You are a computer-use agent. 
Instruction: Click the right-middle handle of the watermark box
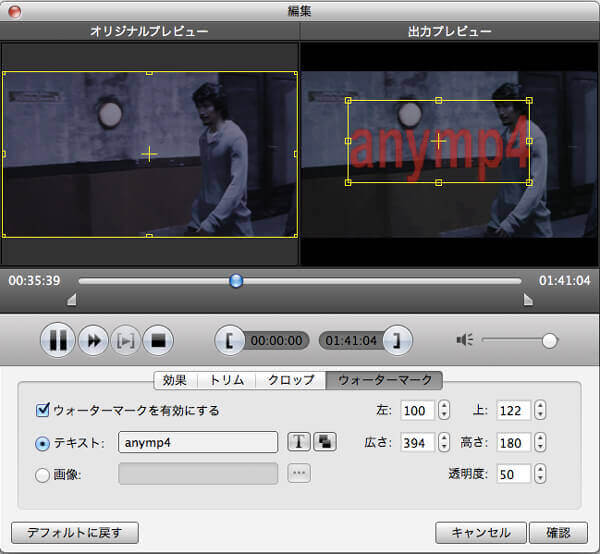point(529,141)
